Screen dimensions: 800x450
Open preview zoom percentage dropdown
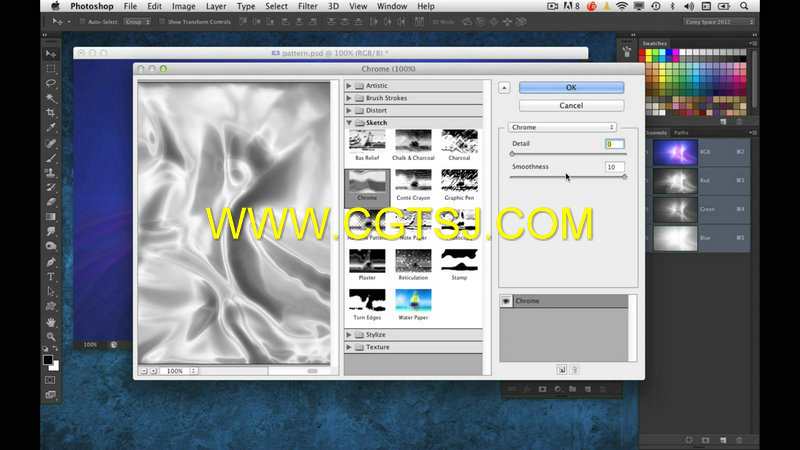tap(193, 371)
